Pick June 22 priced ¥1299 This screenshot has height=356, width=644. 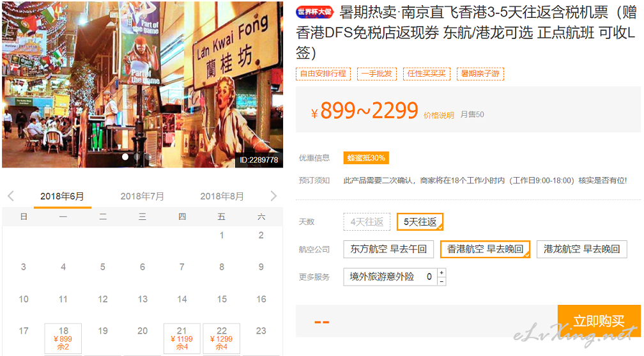(x=221, y=338)
